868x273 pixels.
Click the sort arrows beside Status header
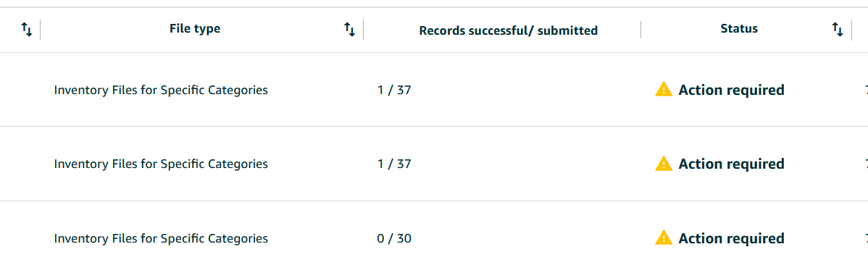[x=838, y=30]
